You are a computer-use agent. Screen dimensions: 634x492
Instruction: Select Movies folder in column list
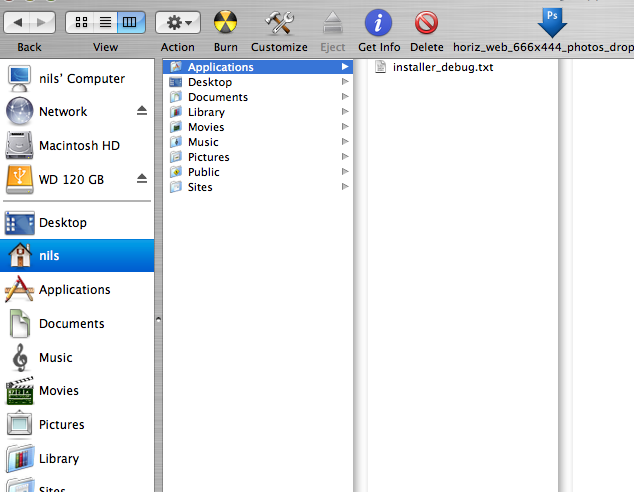click(x=258, y=127)
